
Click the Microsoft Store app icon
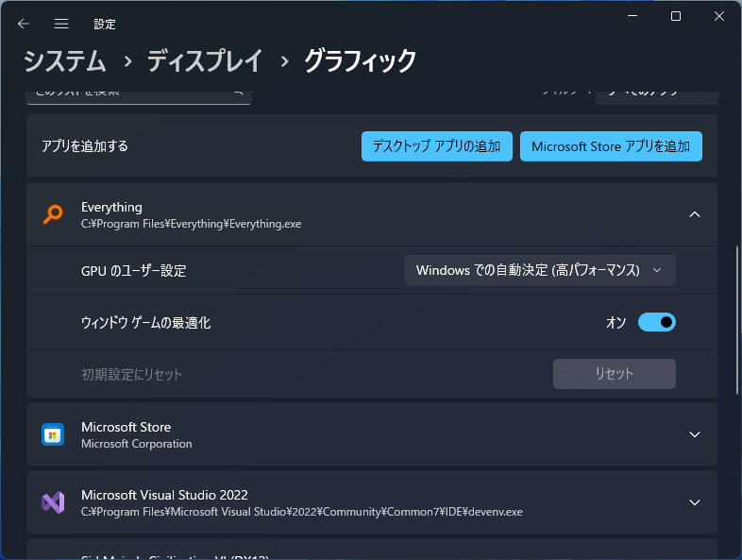53,434
